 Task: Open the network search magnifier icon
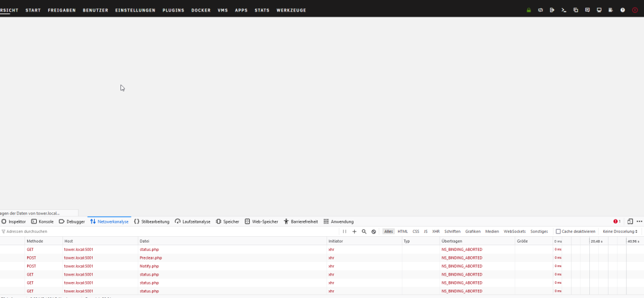[x=364, y=232]
